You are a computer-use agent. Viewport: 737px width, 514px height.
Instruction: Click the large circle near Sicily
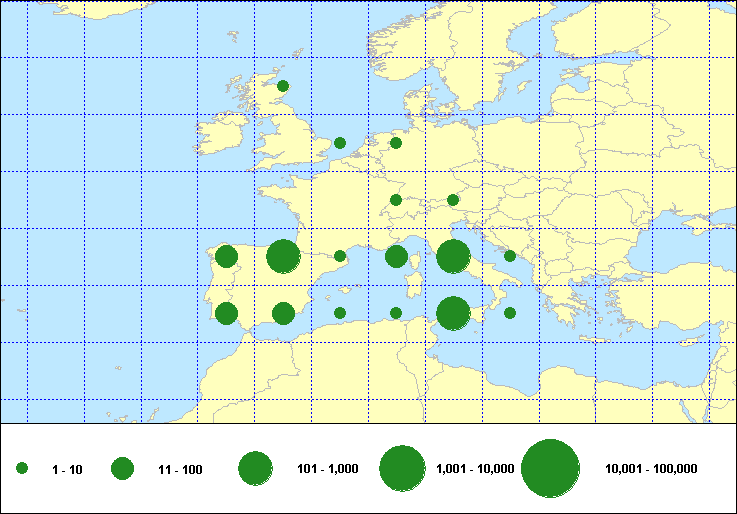coord(453,314)
